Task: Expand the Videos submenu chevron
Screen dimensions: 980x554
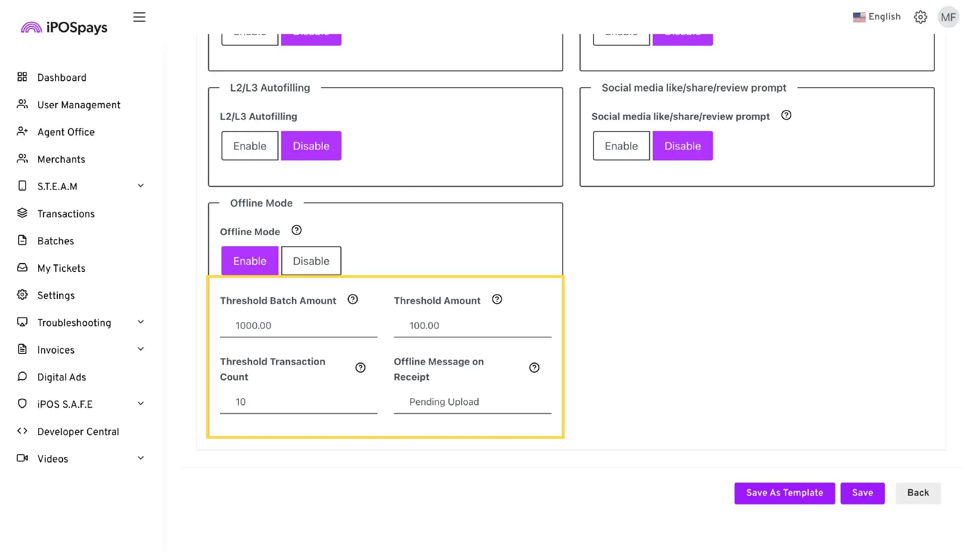Action: 141,458
